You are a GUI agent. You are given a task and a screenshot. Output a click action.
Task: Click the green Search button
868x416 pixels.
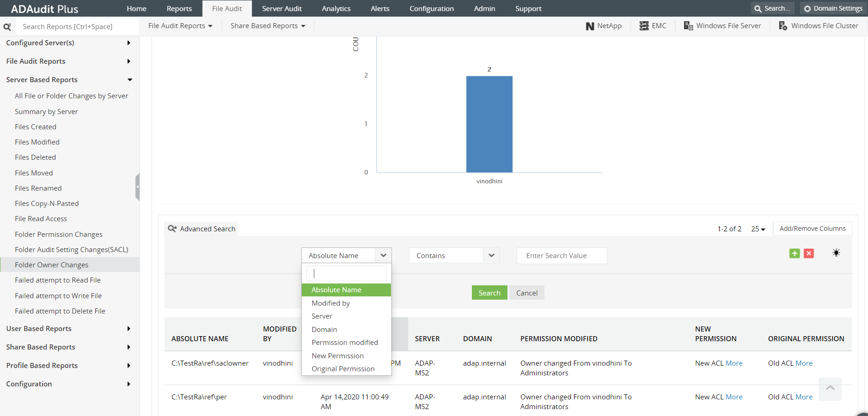(489, 292)
